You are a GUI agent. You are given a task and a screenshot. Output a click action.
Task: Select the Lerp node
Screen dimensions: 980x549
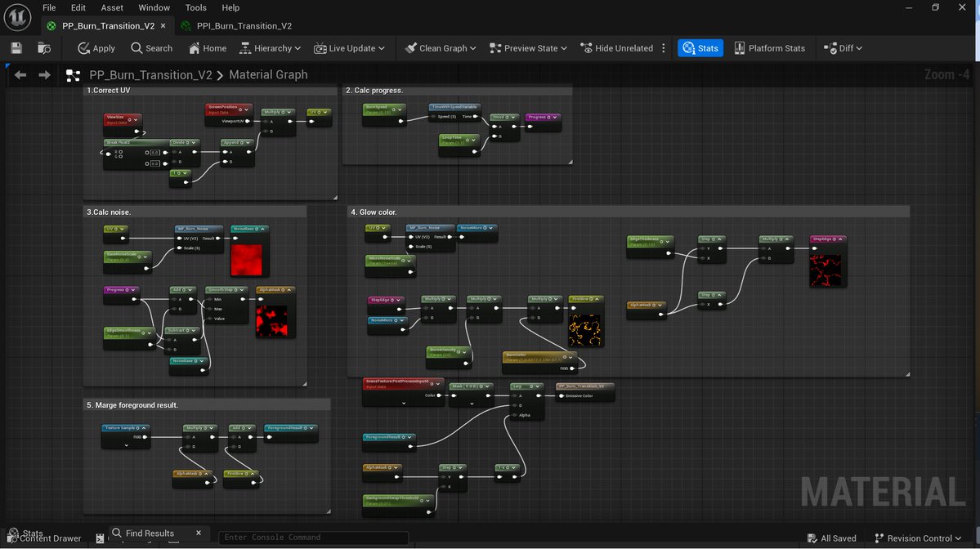[526, 400]
